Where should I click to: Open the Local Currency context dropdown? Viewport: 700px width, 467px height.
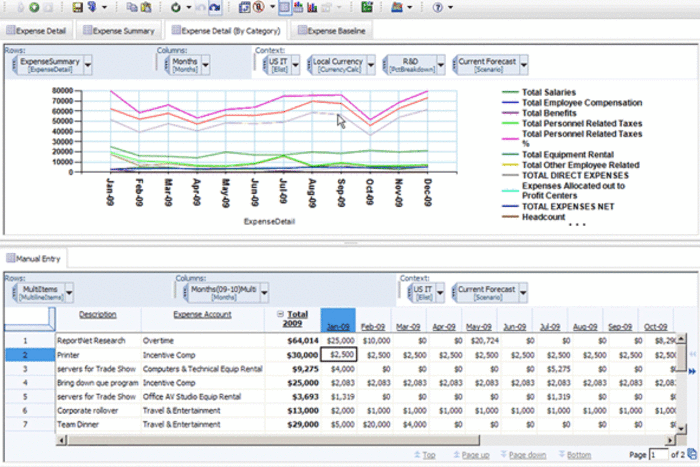point(371,65)
